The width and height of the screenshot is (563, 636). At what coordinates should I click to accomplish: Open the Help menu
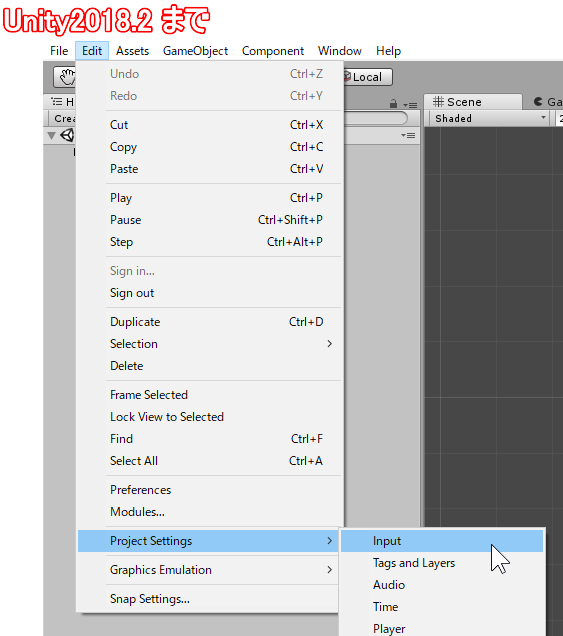(x=389, y=51)
